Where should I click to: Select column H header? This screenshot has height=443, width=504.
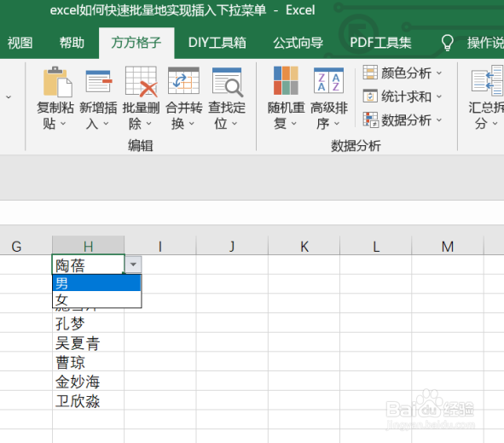[89, 246]
